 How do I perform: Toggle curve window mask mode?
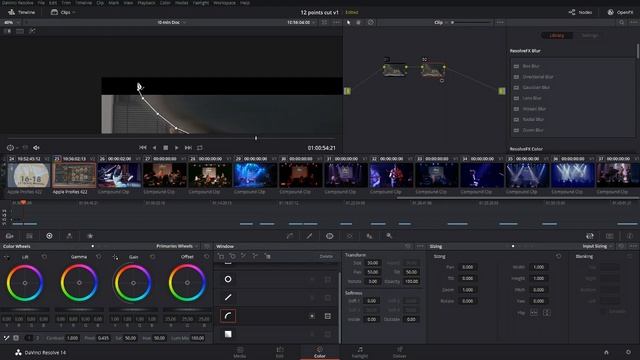[328, 316]
